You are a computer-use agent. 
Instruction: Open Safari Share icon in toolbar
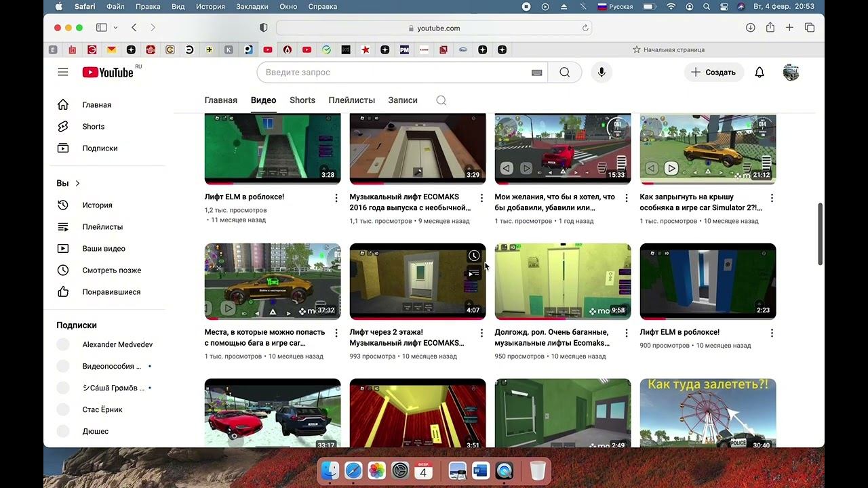(770, 28)
